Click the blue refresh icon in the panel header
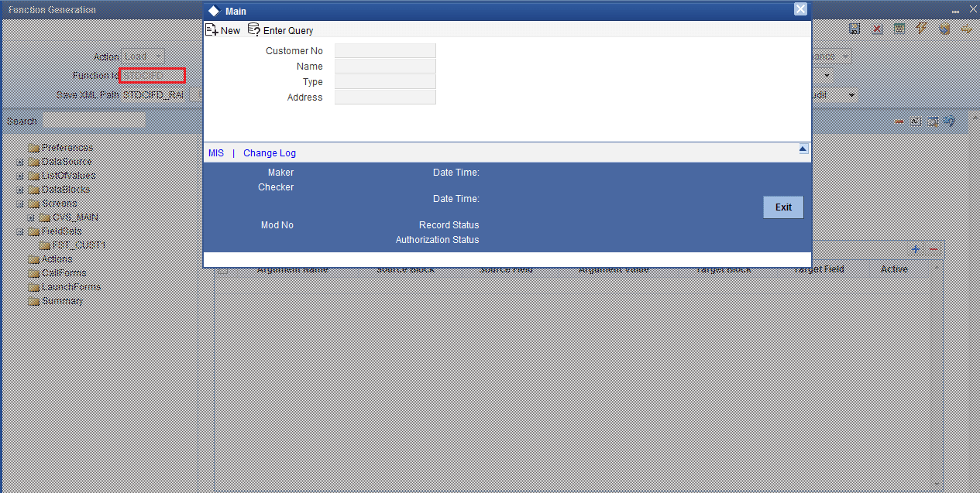The image size is (980, 493). click(950, 122)
